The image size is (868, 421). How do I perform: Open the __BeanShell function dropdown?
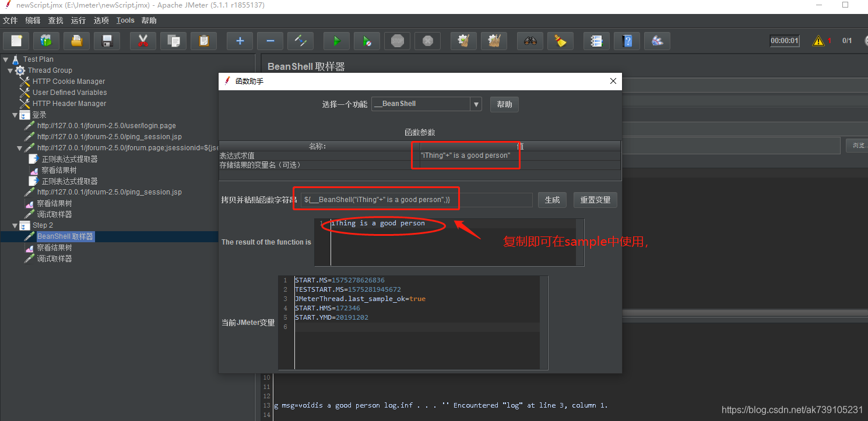477,104
